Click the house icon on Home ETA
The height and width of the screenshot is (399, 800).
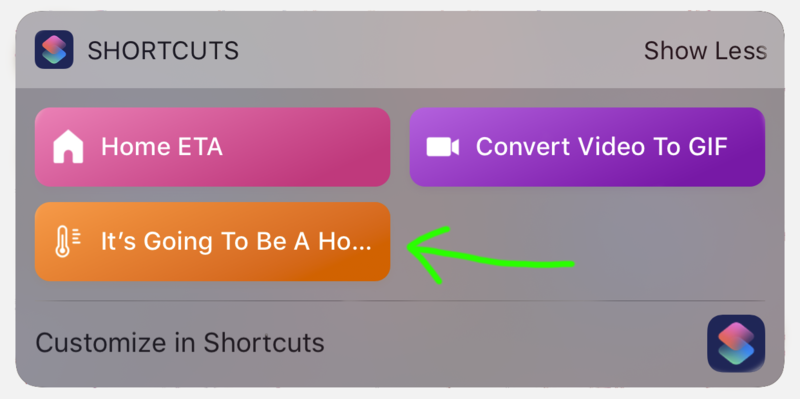coord(68,147)
